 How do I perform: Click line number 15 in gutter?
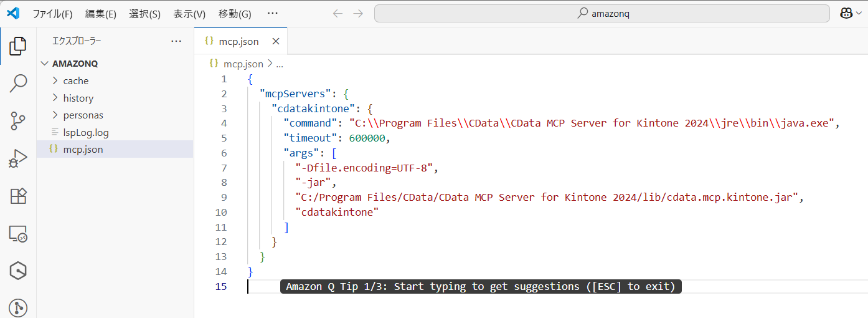[x=221, y=287]
